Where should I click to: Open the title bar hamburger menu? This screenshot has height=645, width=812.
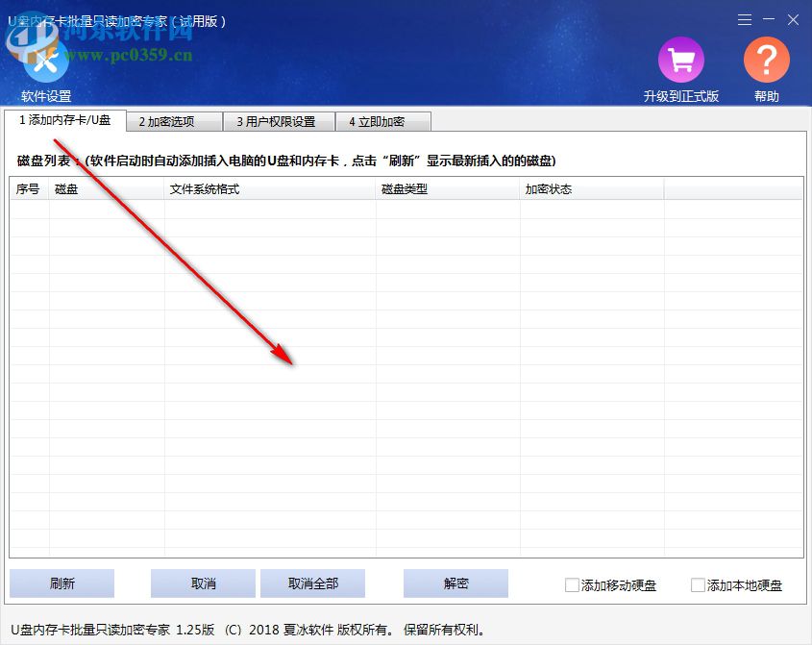746,19
